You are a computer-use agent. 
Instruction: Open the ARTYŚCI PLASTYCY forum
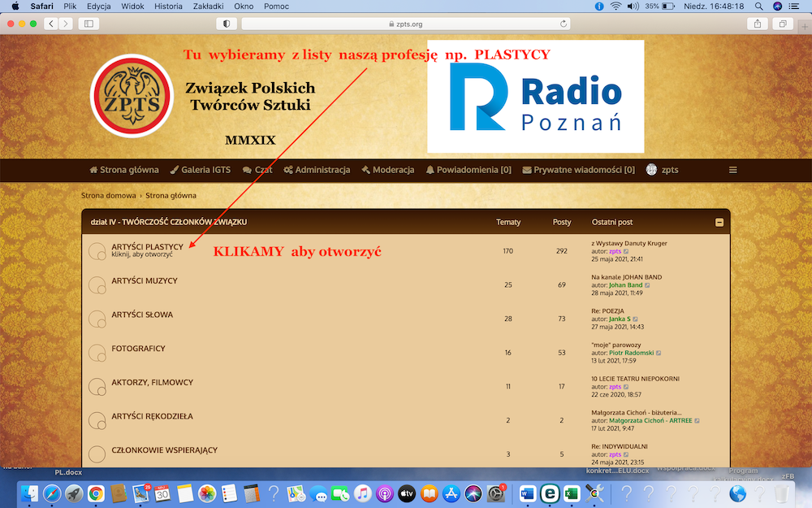(x=147, y=246)
